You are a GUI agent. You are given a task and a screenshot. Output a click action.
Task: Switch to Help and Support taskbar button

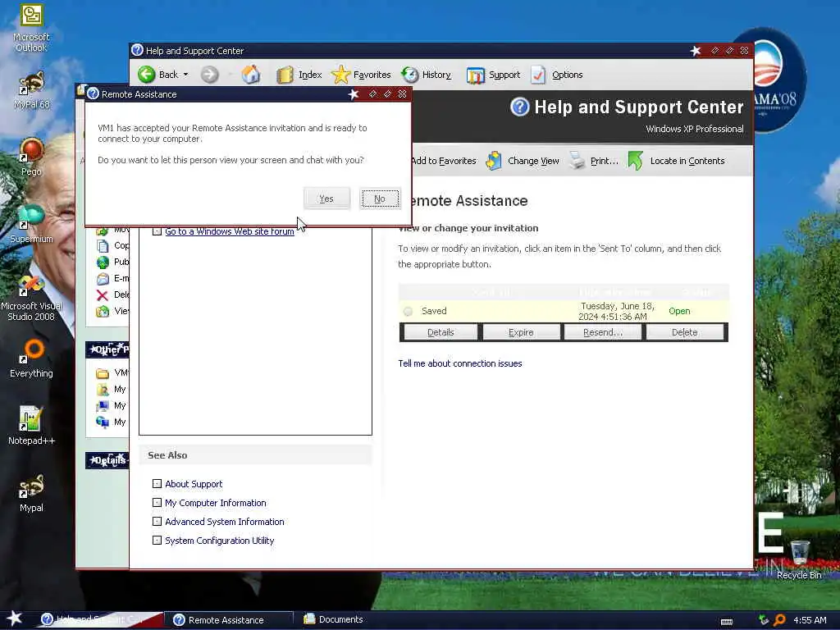(x=101, y=620)
